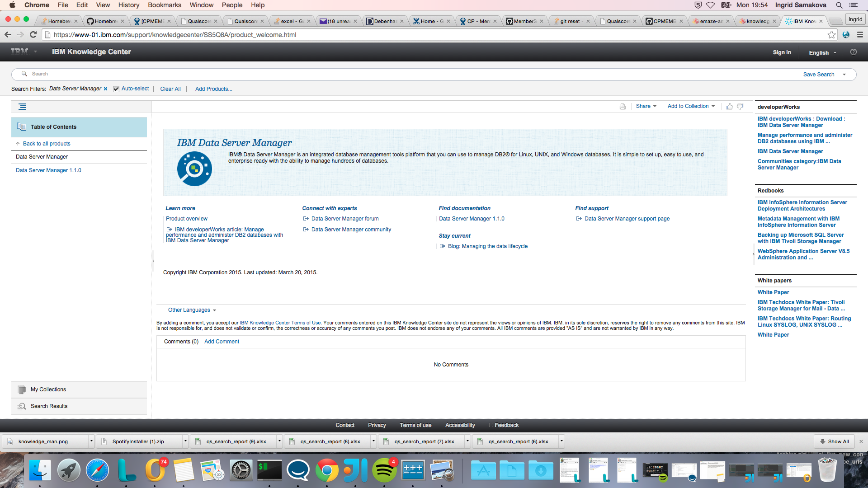This screenshot has height=488, width=868.
Task: Click the print page icon
Action: tap(623, 107)
